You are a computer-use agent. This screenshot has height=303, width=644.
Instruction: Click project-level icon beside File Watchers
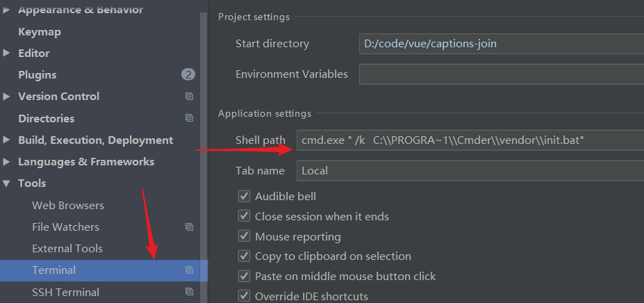tap(189, 227)
